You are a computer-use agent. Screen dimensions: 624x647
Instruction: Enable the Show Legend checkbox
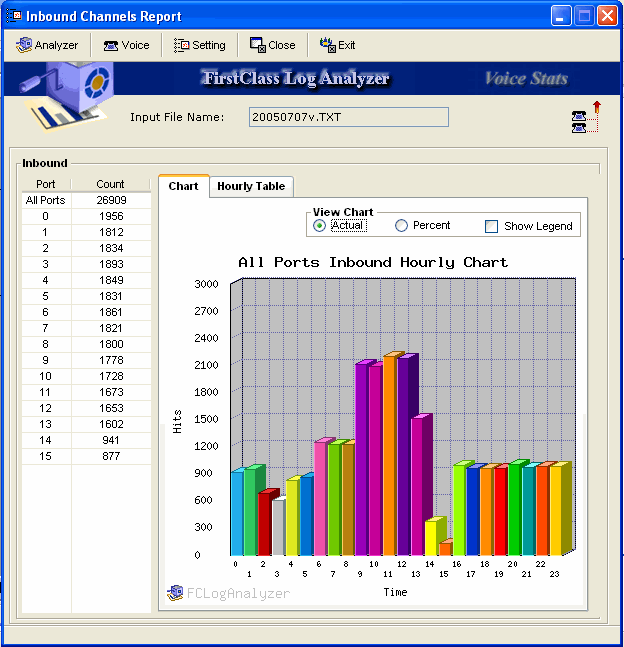(491, 227)
